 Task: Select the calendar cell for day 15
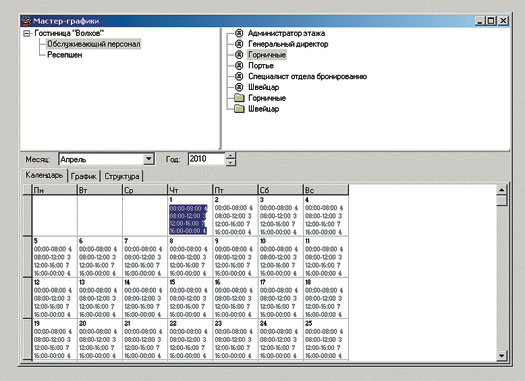coord(190,298)
